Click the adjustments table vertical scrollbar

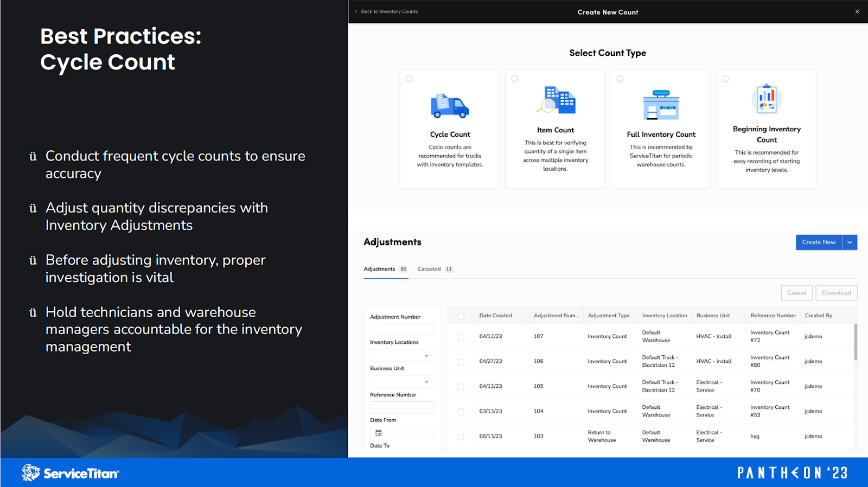(x=856, y=342)
